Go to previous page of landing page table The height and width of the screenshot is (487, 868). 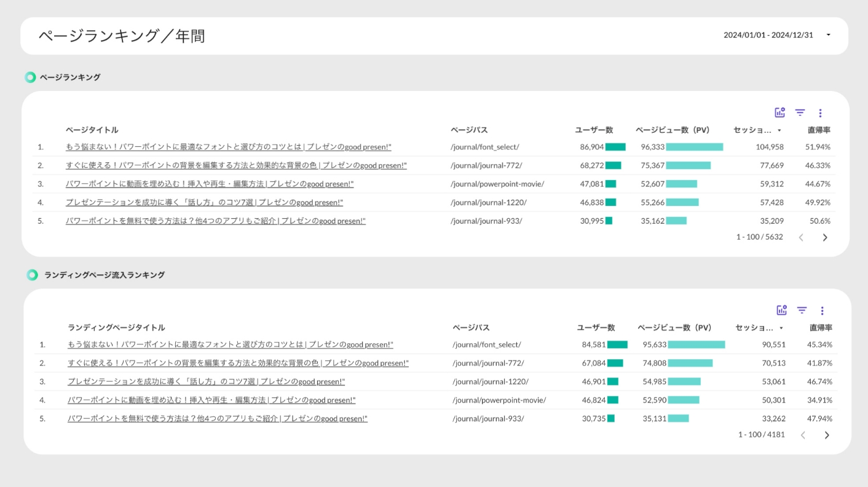(x=803, y=435)
